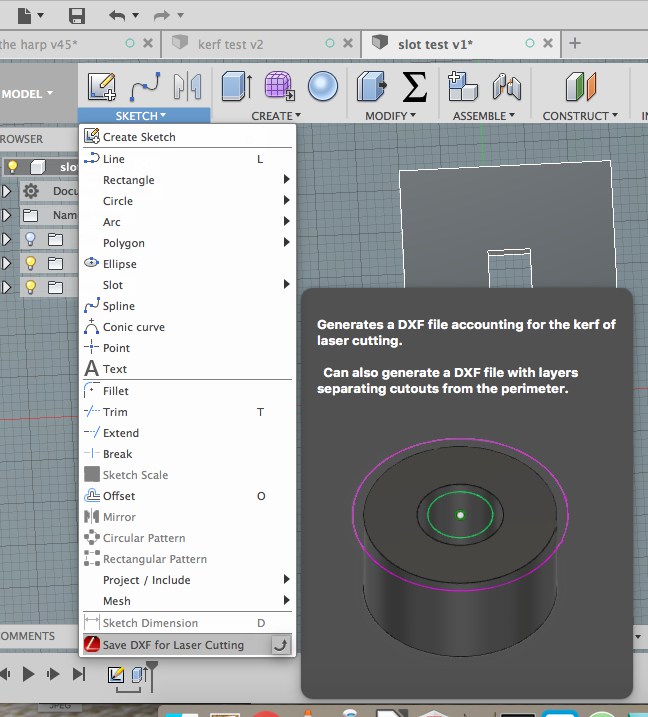Image resolution: width=648 pixels, height=717 pixels.
Task: Select Trim in the Sketch menu
Action: coord(187,412)
